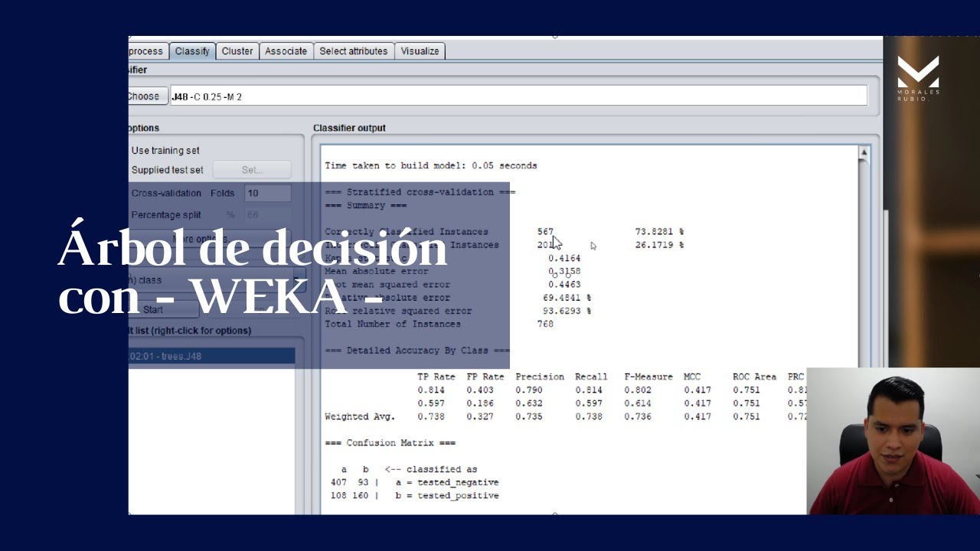Screen dimensions: 980x551
Task: Open the class attribute dropdown
Action: tap(217, 279)
